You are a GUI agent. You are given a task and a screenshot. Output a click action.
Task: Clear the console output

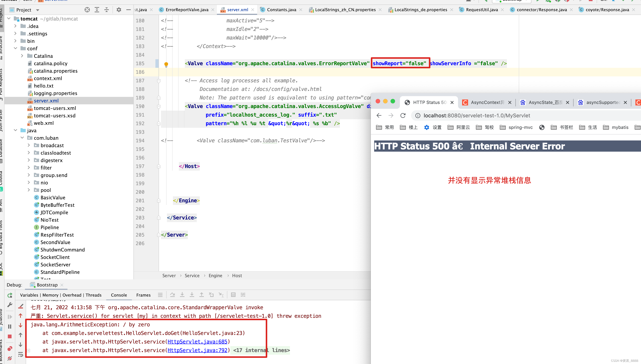[x=21, y=306]
